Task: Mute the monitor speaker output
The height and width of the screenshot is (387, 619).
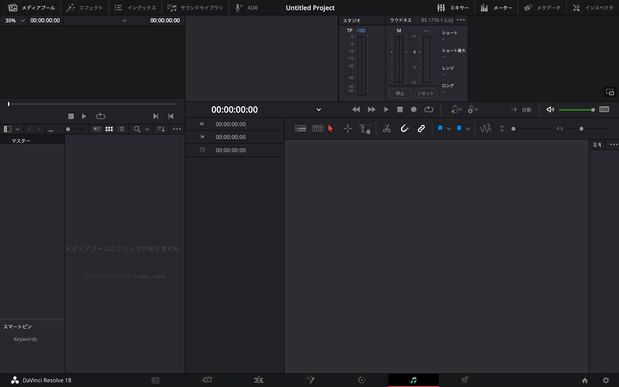Action: click(x=550, y=109)
